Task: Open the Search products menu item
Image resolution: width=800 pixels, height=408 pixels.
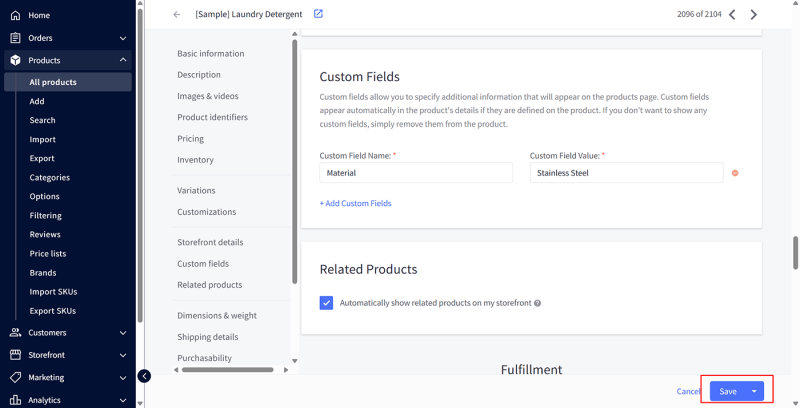Action: pyautogui.click(x=42, y=120)
